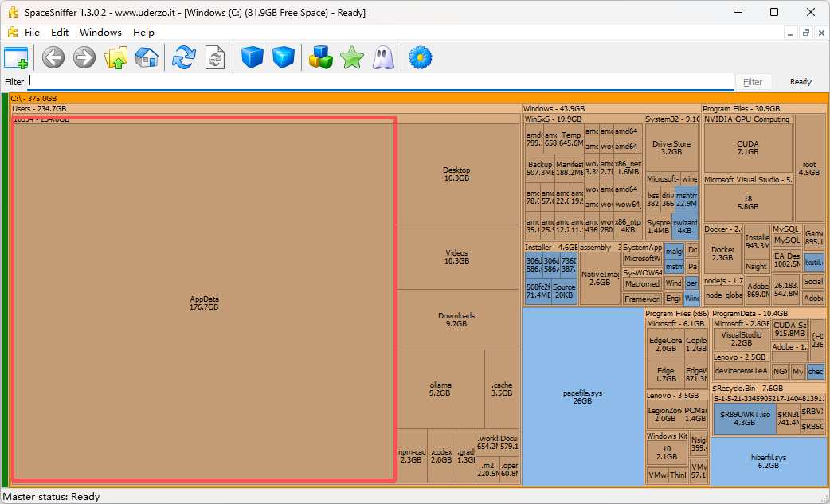The image size is (830, 504).
Task: Click the Master status: Ready text
Action: 51,497
